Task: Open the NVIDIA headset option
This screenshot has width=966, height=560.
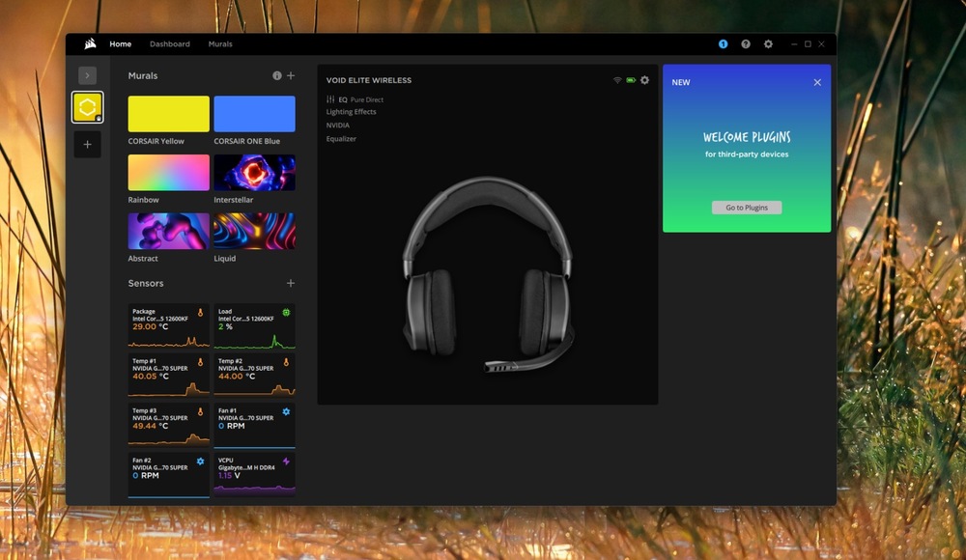Action: 337,126
